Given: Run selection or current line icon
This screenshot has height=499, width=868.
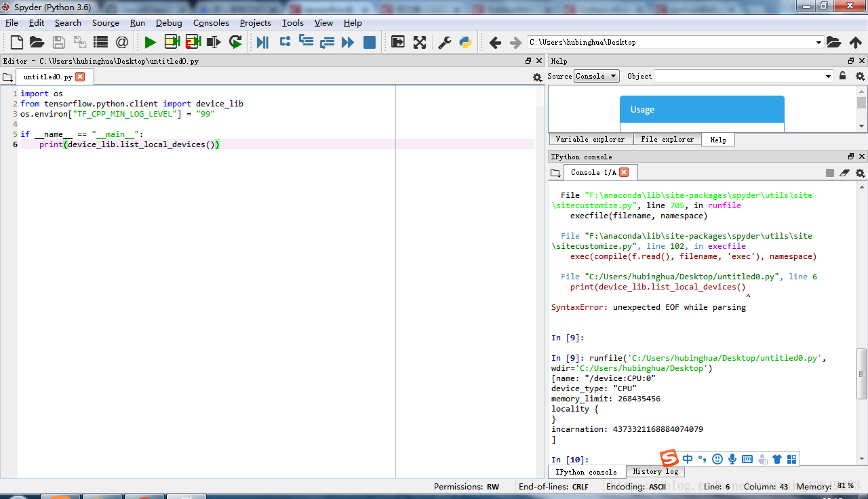Looking at the screenshot, I should click(x=214, y=43).
